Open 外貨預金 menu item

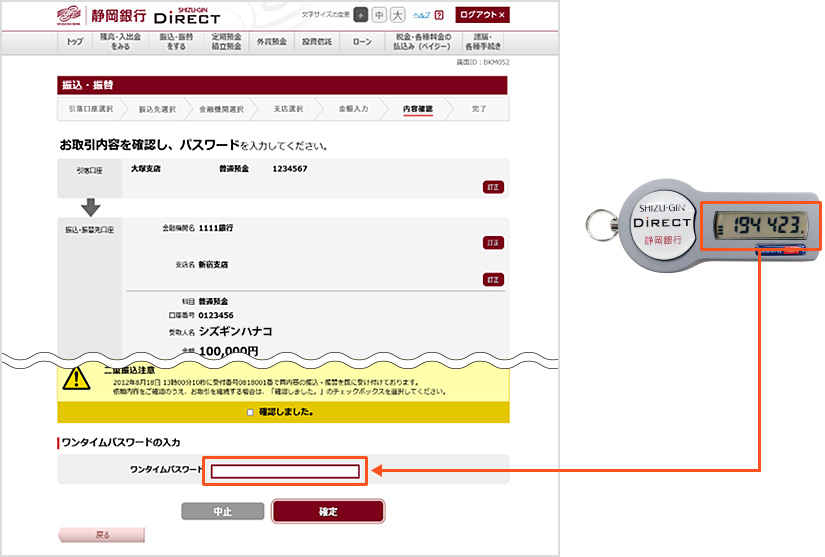pyautogui.click(x=271, y=42)
